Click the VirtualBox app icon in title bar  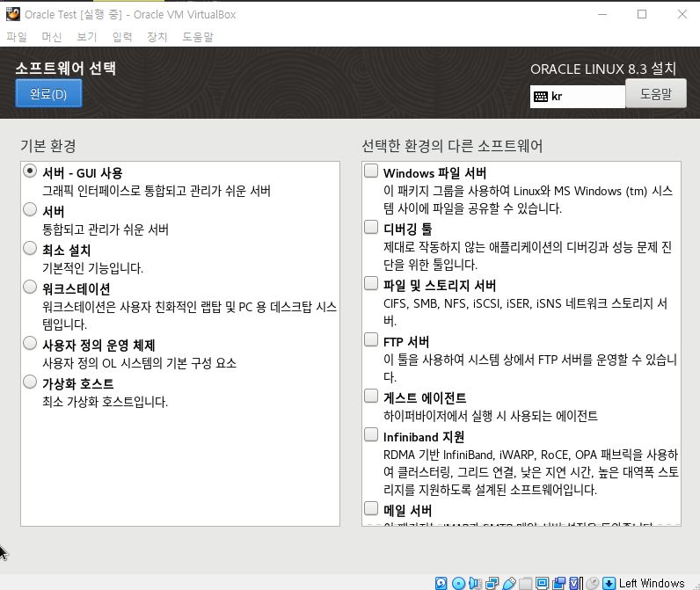pos(13,14)
